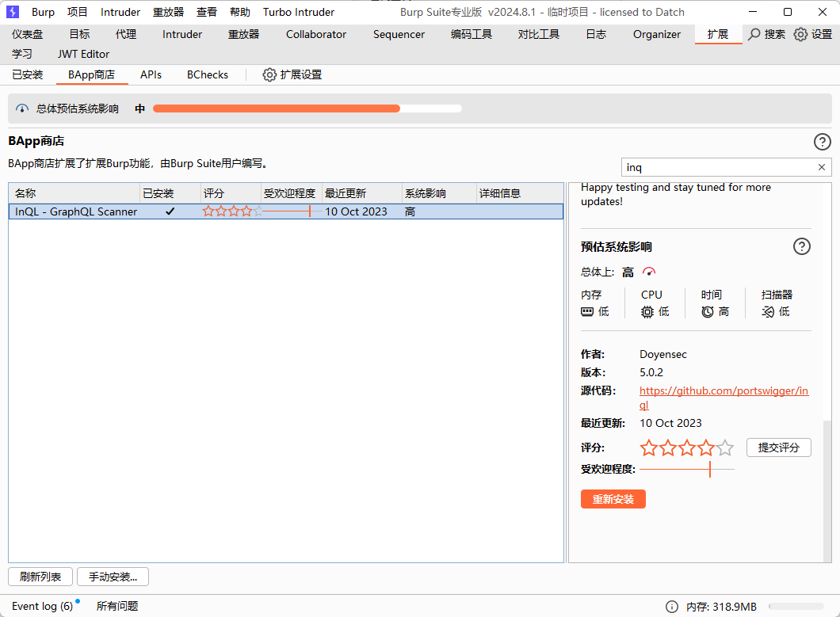Image resolution: width=840 pixels, height=617 pixels.
Task: Click 提交评分 button
Action: coord(778,448)
